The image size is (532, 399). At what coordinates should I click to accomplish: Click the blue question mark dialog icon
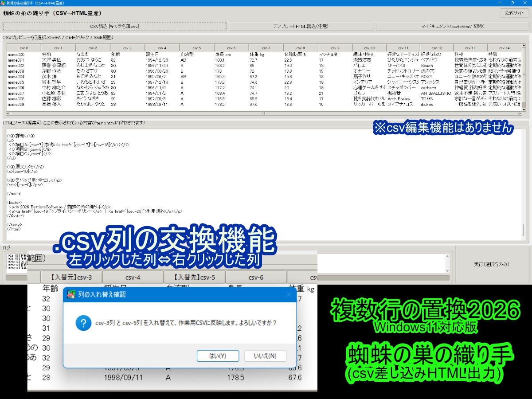coord(83,322)
